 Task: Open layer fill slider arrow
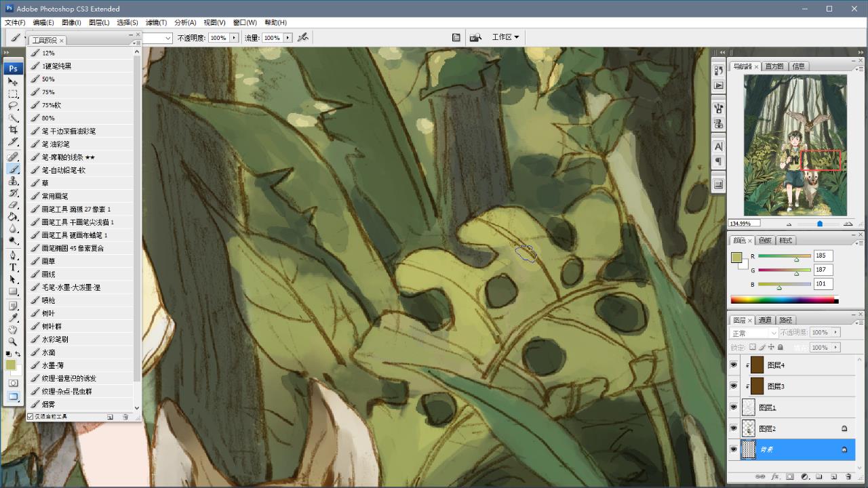click(x=836, y=347)
